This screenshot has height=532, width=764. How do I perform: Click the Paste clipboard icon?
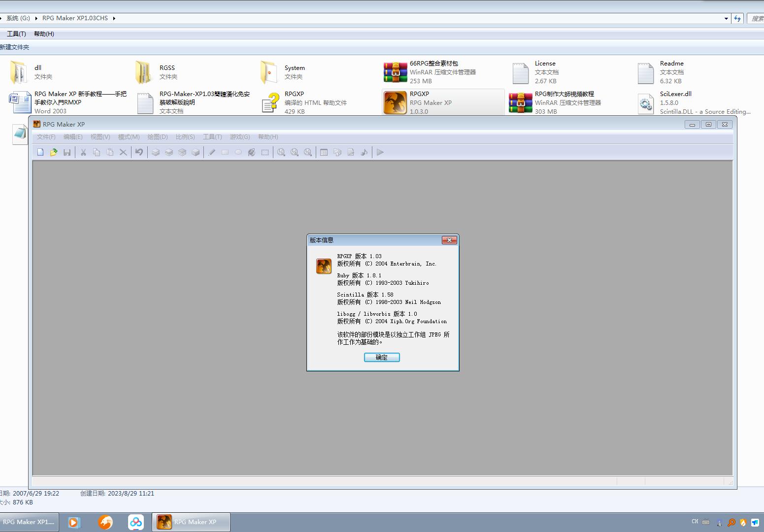tap(110, 152)
